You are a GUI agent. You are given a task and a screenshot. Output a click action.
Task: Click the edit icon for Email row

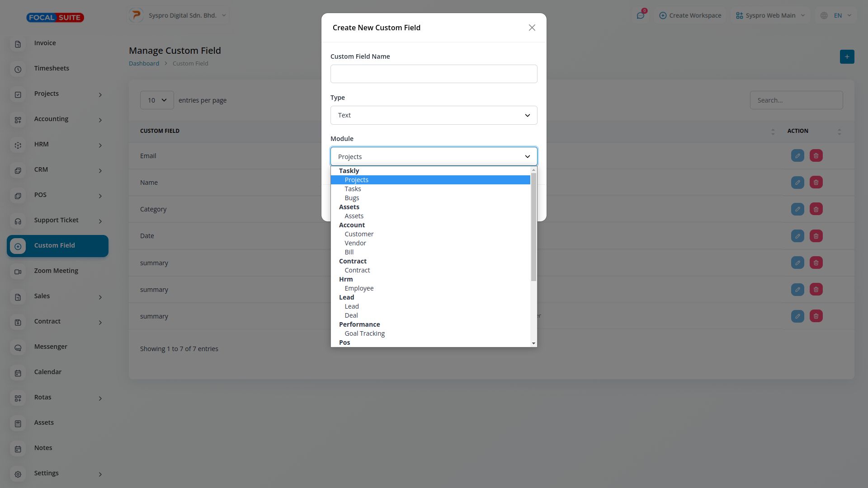(x=797, y=156)
